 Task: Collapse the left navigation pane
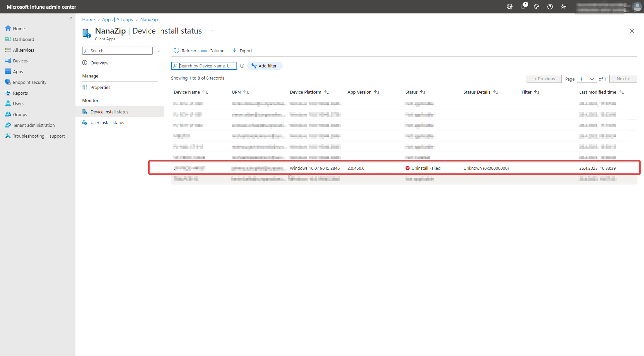(71, 18)
